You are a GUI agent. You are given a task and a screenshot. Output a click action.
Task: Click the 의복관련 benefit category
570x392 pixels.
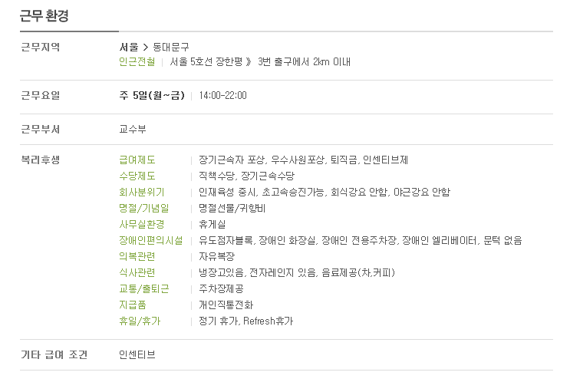[137, 256]
